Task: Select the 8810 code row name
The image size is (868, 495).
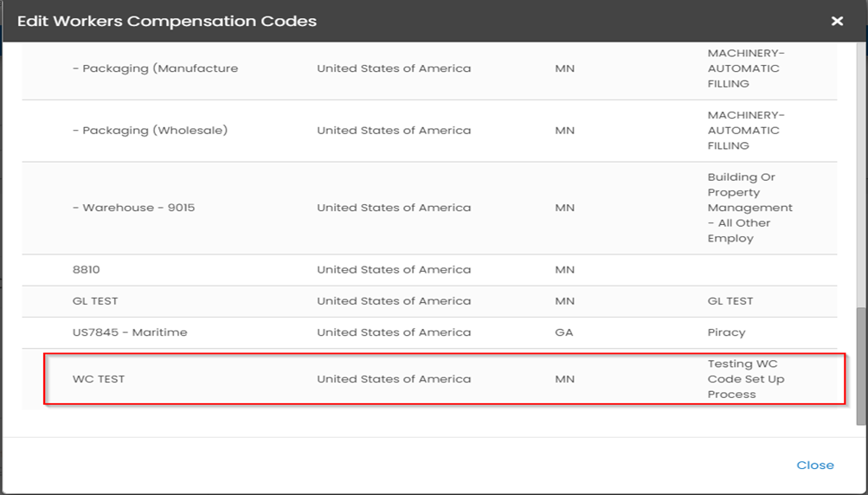Action: coord(87,270)
